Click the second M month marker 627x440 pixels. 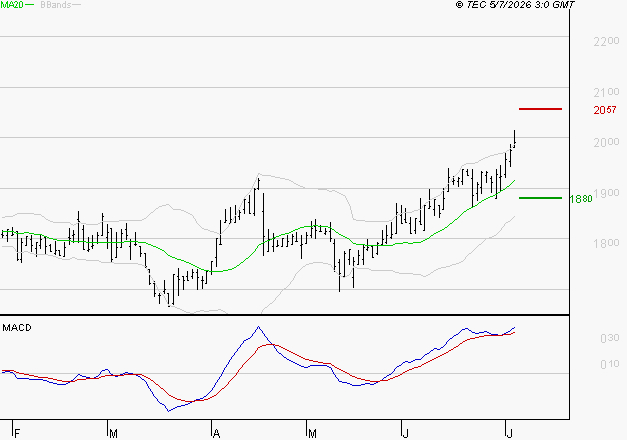pyautogui.click(x=312, y=434)
